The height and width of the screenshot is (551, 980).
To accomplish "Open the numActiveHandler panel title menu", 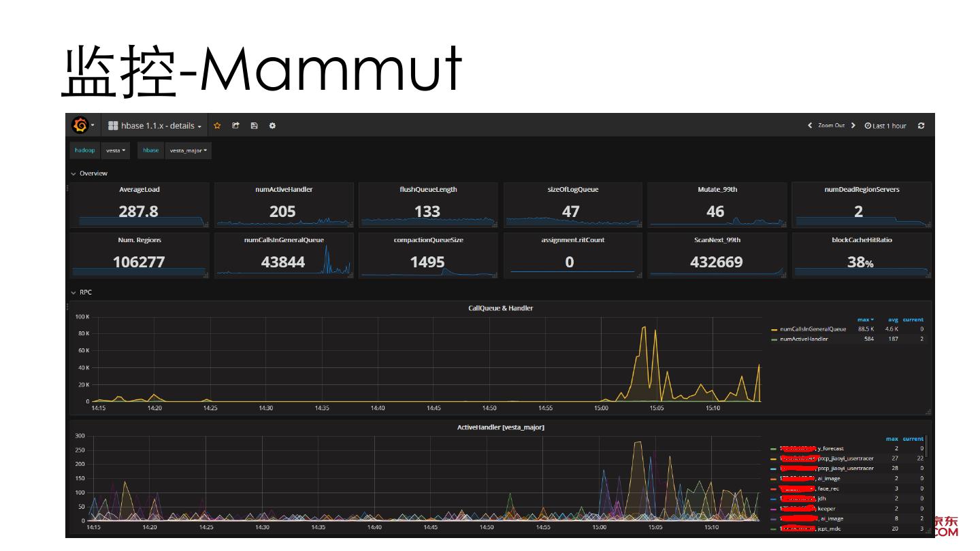I will pos(284,190).
